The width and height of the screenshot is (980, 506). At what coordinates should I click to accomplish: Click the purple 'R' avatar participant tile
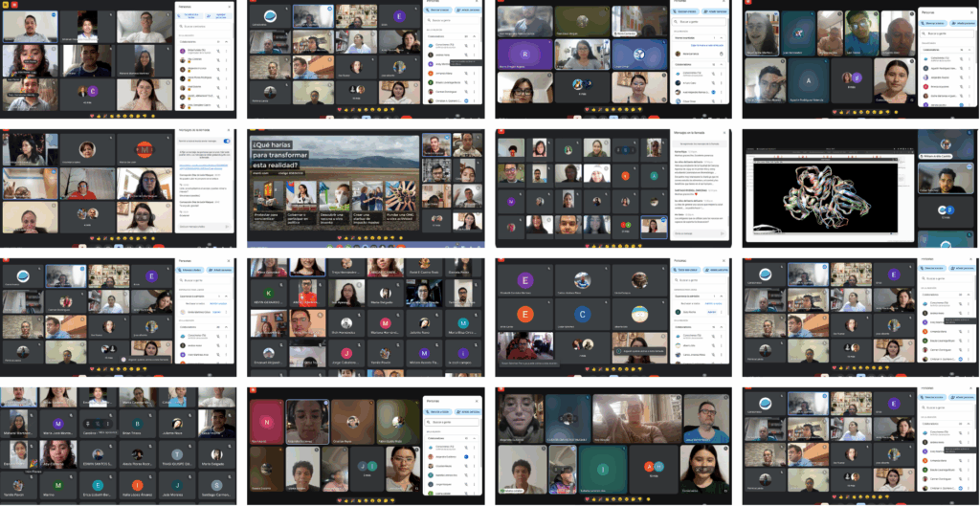coord(524,54)
